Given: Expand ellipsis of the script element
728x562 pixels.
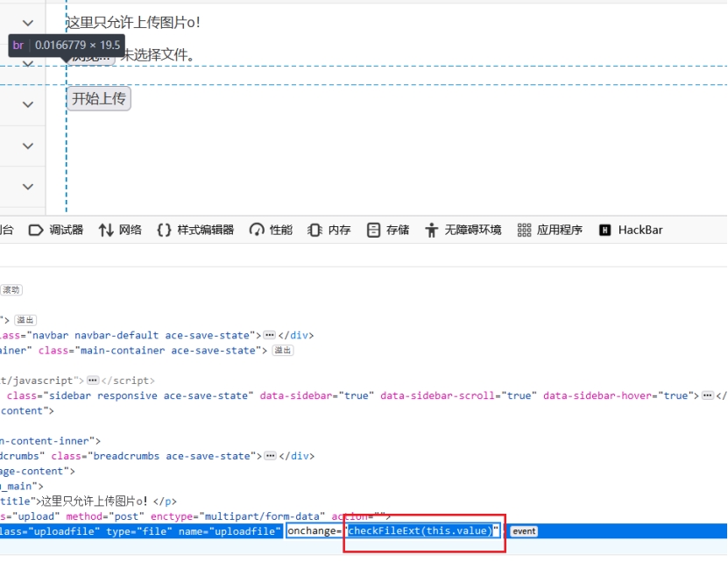Looking at the screenshot, I should (93, 381).
